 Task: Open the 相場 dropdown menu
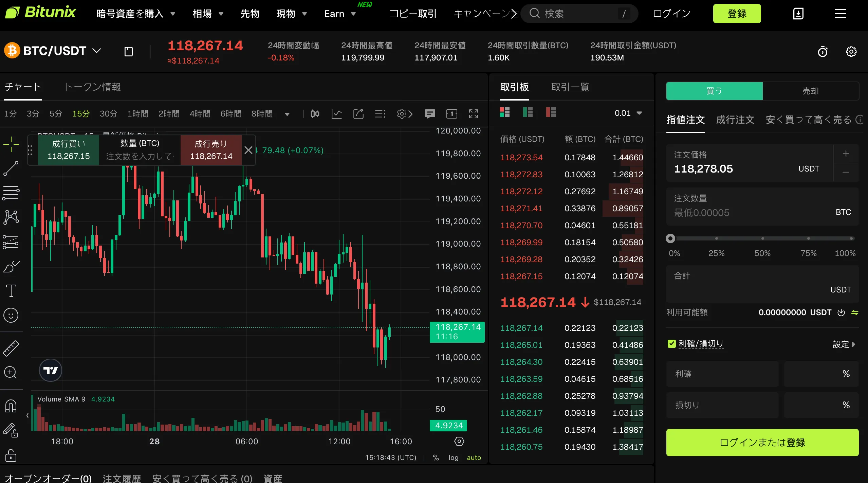click(208, 14)
